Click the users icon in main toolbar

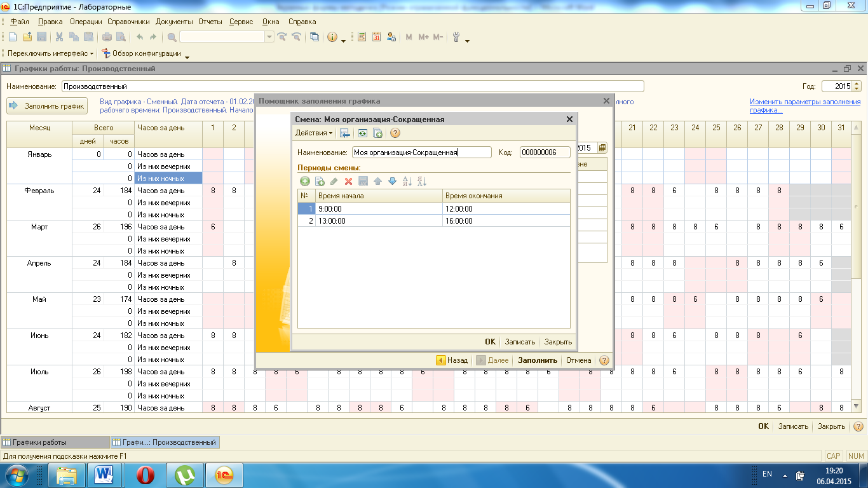391,37
